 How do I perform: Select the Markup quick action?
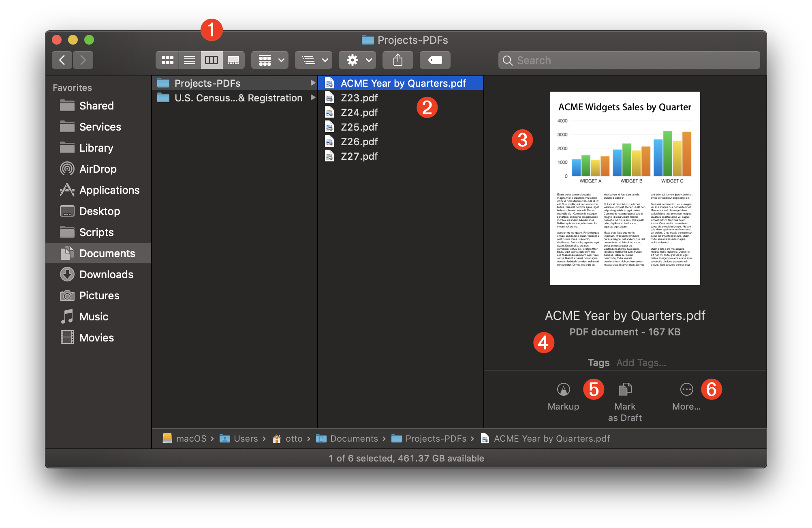pos(563,397)
